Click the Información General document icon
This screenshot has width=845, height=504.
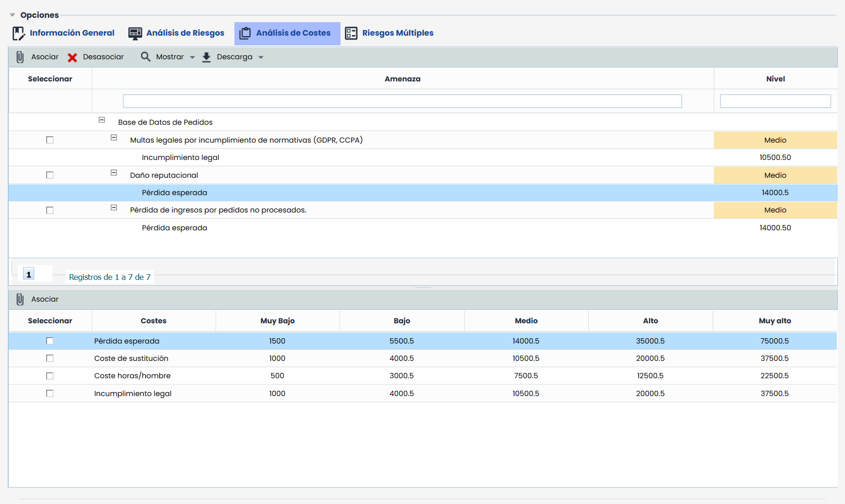pos(18,33)
